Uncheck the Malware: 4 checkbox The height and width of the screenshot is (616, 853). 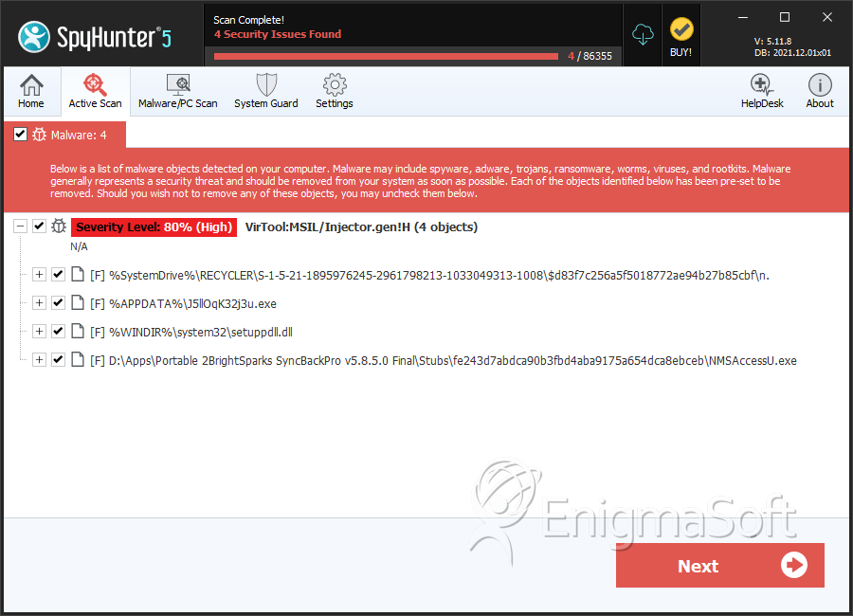[20, 134]
